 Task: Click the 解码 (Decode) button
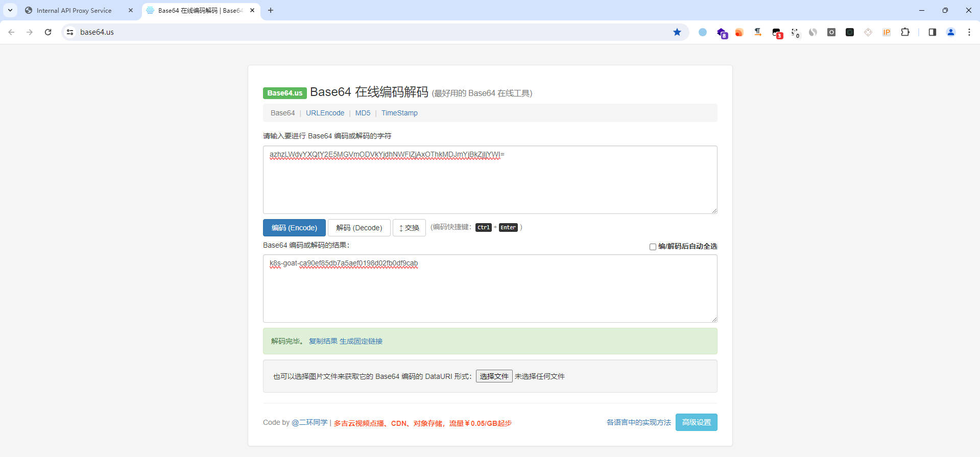click(359, 228)
